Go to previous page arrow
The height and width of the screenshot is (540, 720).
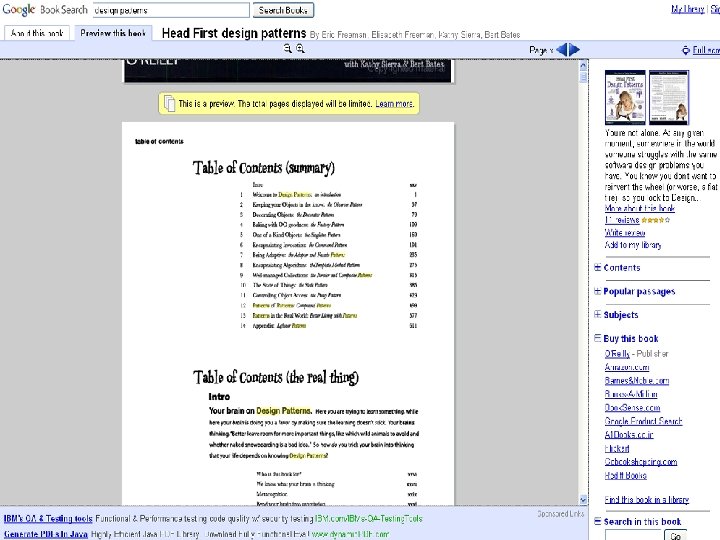(x=562, y=50)
